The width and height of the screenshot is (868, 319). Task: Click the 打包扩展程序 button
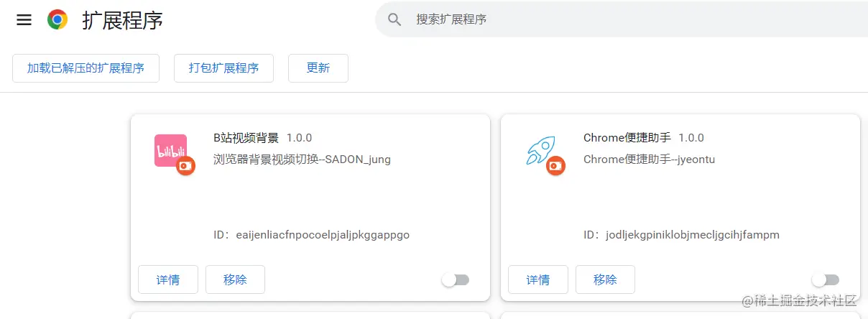coord(223,68)
